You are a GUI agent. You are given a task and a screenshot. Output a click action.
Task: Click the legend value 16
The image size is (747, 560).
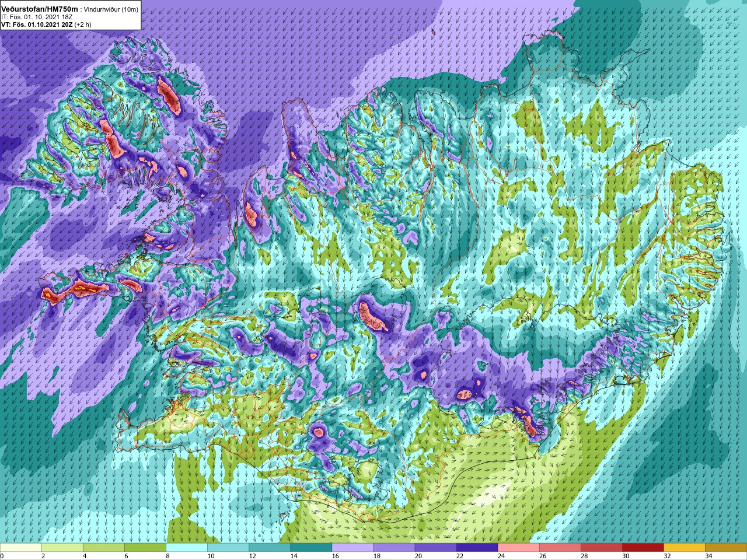pos(336,556)
